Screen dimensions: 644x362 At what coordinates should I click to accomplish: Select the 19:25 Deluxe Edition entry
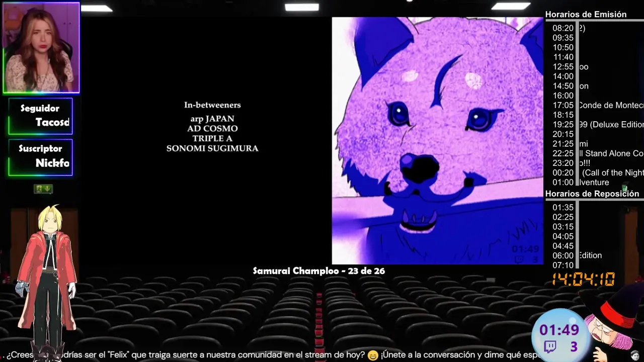click(x=598, y=124)
